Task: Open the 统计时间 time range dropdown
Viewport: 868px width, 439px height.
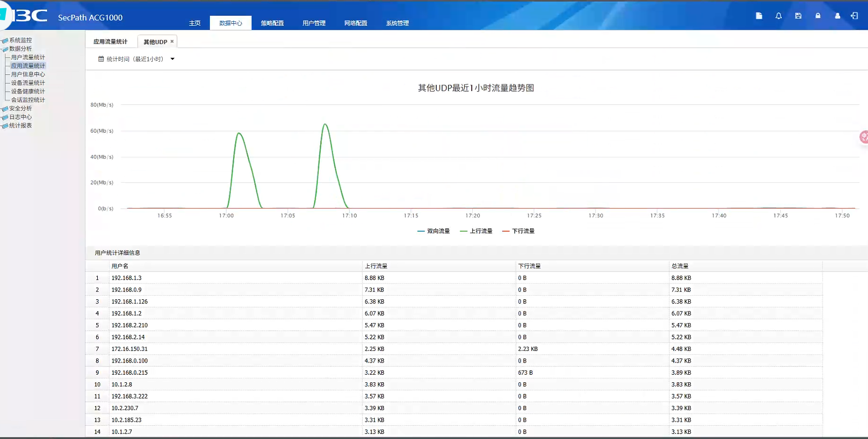Action: click(x=172, y=59)
